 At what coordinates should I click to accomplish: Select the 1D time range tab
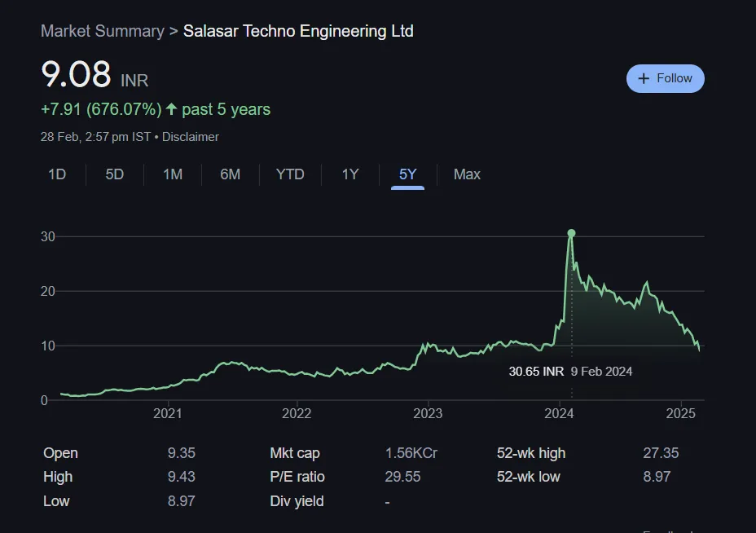coord(57,174)
